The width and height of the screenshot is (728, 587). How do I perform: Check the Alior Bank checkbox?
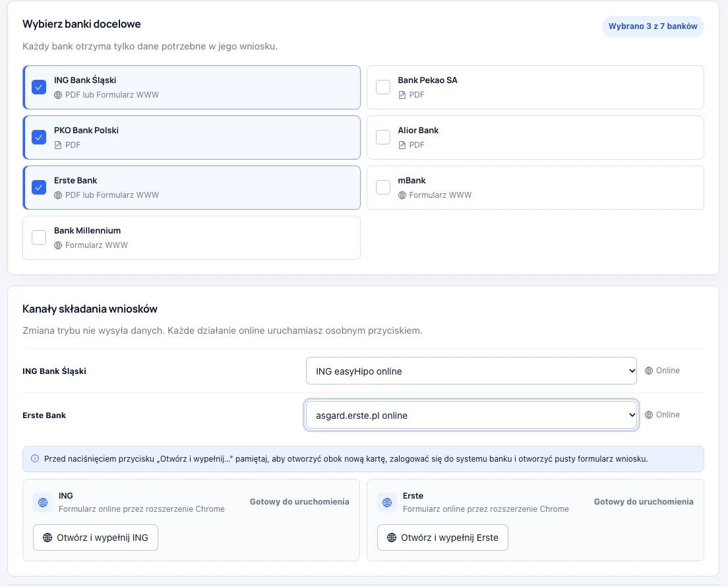coord(383,137)
